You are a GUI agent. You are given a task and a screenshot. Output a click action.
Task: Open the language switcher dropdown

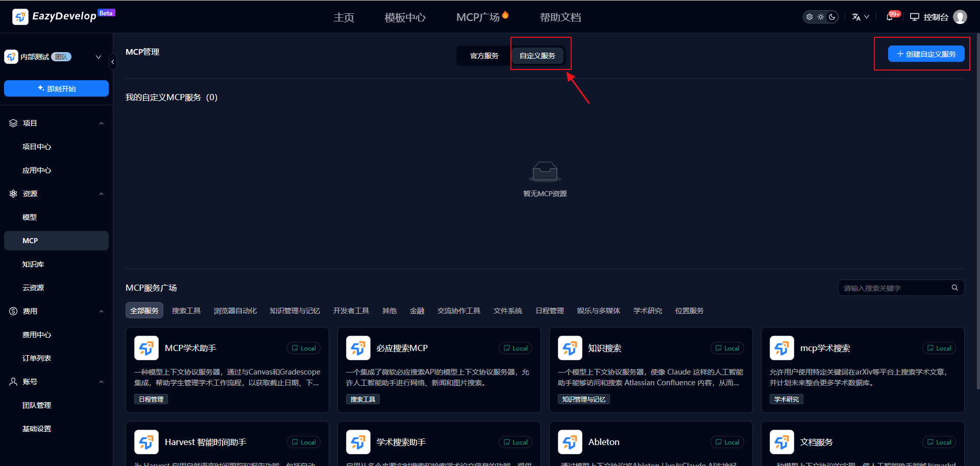[860, 17]
